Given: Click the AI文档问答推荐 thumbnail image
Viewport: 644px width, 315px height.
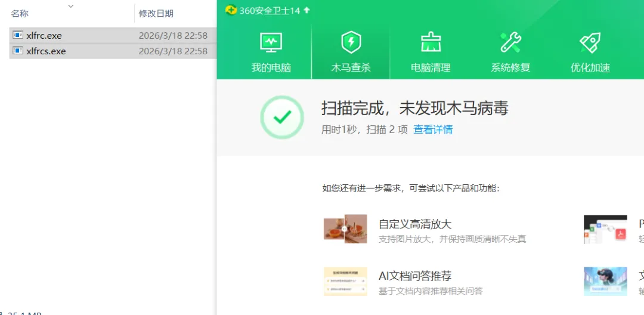Looking at the screenshot, I should point(345,282).
